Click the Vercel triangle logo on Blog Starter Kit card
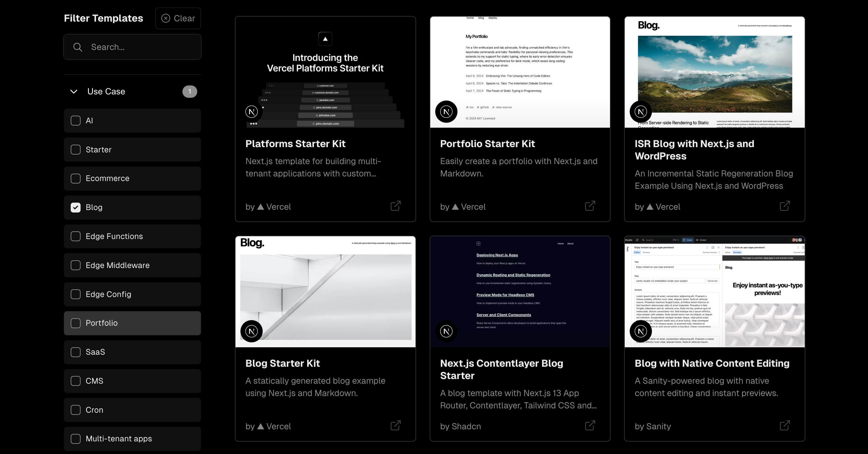 click(x=261, y=426)
